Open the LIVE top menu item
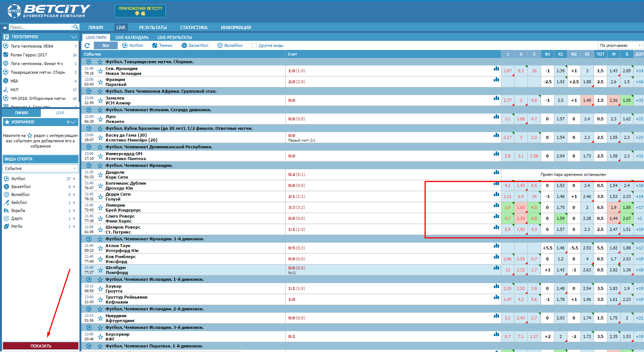This screenshot has height=352, width=644. tap(121, 27)
